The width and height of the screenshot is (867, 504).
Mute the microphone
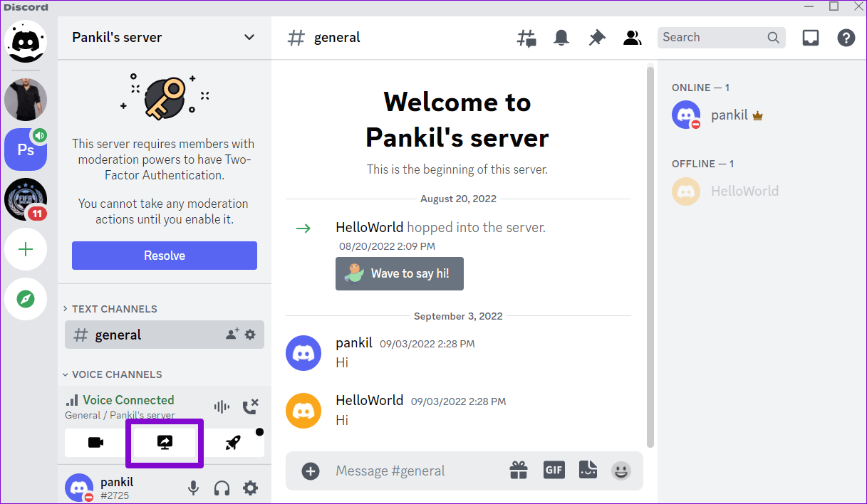click(193, 488)
